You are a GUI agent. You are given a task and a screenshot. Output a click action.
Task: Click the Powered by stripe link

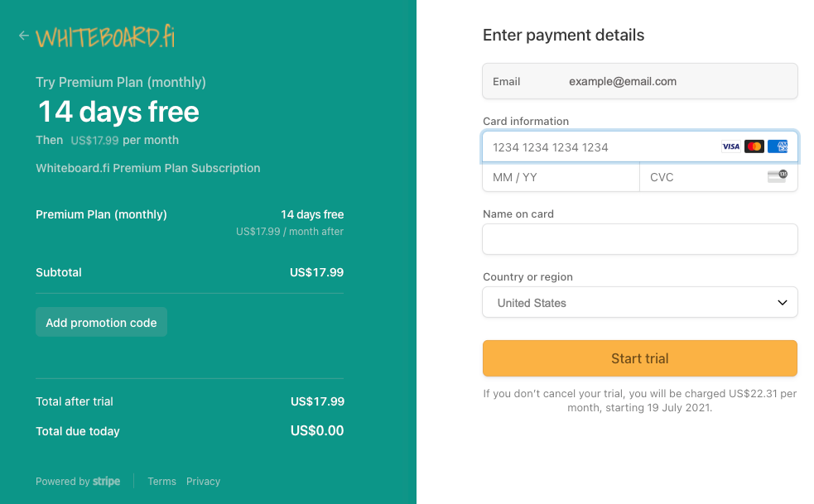point(78,481)
